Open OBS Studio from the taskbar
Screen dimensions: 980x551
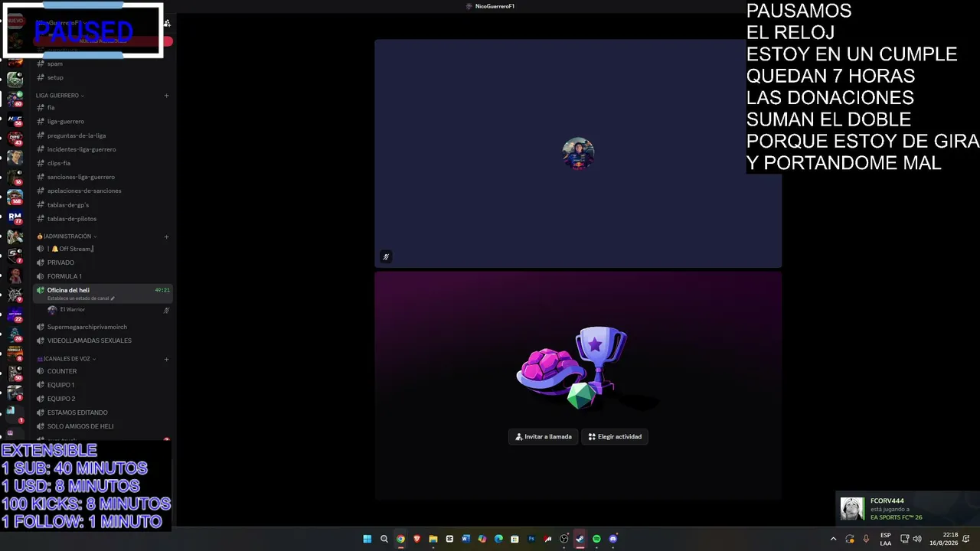(564, 539)
